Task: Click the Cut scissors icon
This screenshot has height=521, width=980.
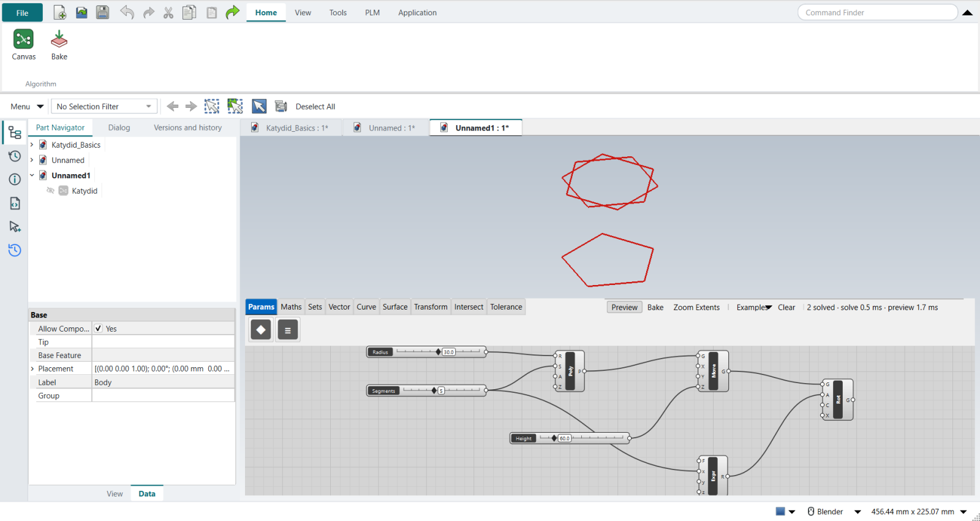Action: point(168,12)
